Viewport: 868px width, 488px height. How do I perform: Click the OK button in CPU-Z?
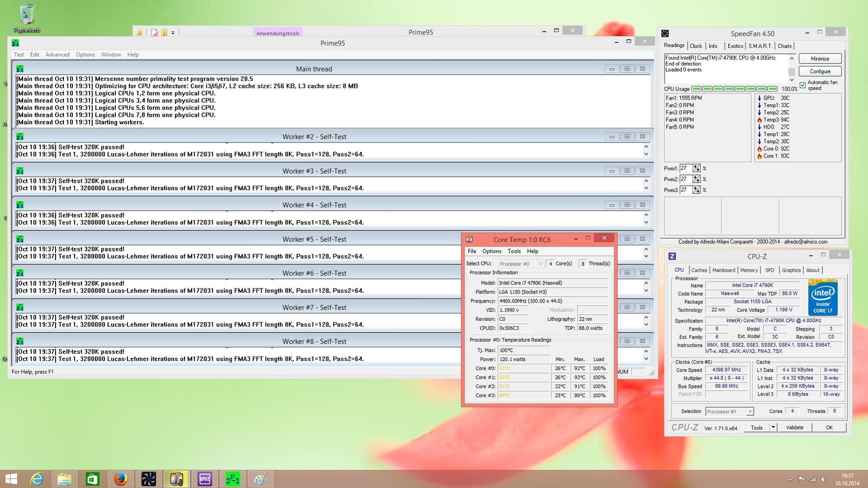click(x=829, y=427)
